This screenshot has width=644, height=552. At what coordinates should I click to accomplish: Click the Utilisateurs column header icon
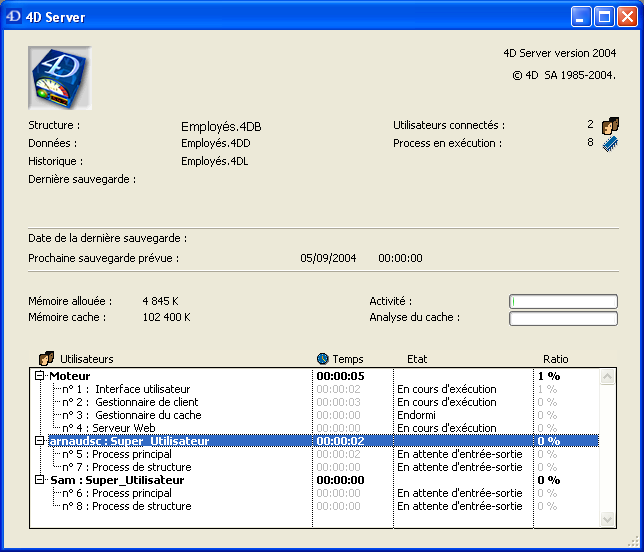click(x=46, y=359)
